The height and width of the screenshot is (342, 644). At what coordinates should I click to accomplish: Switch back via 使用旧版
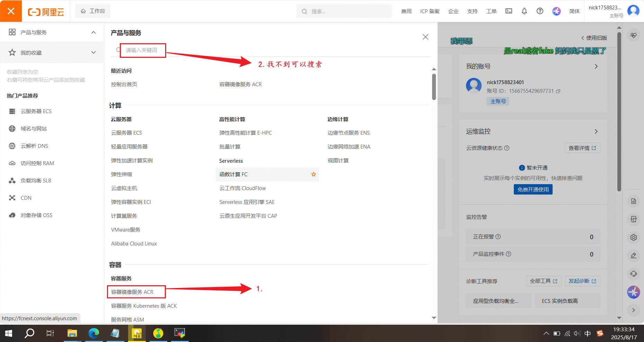594,38
